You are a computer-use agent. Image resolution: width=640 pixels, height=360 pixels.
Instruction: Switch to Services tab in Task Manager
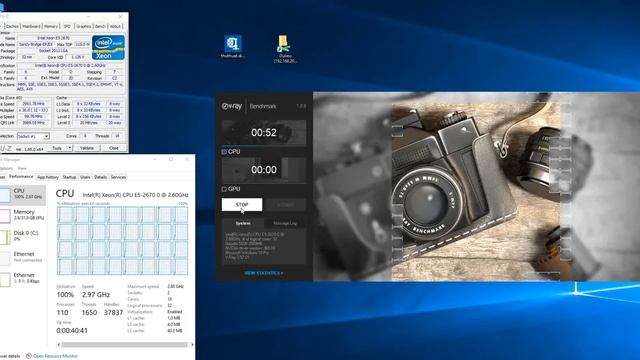click(118, 177)
